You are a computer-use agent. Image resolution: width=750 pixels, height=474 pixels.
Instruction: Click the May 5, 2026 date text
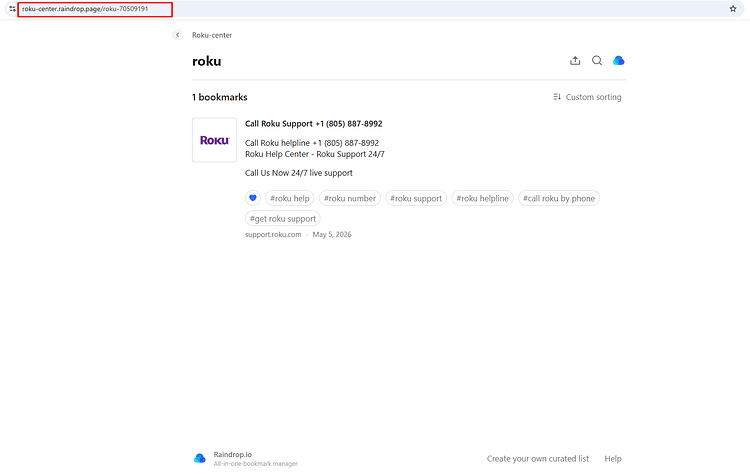332,234
